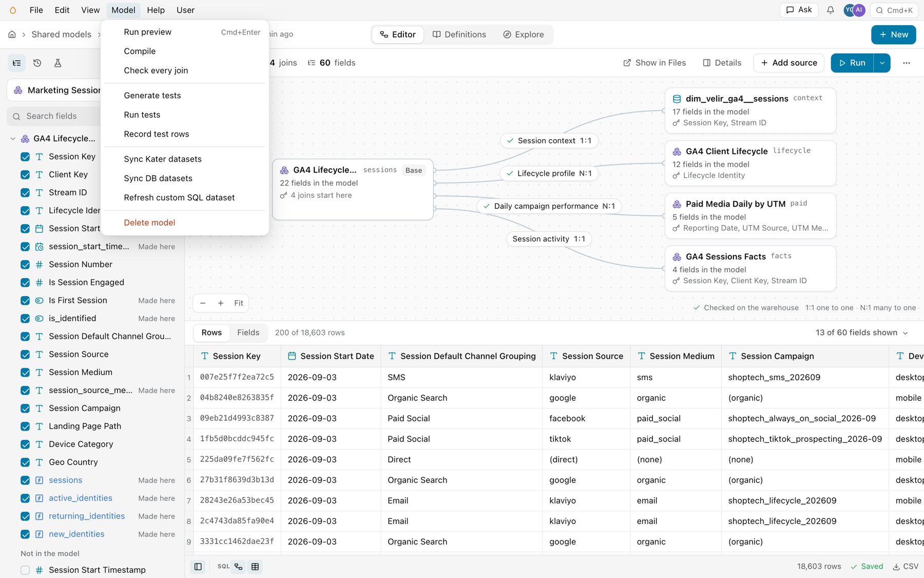
Task: Click Add source
Action: (x=788, y=63)
